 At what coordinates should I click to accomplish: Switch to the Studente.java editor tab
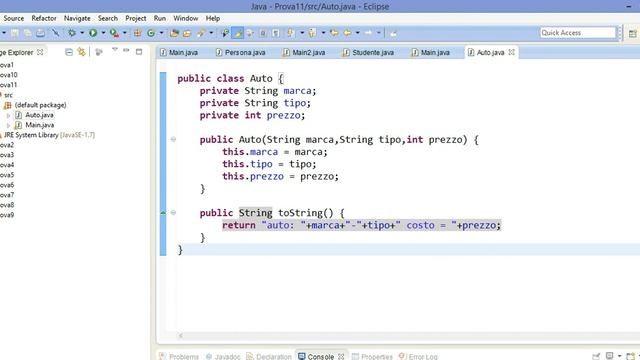pos(369,53)
